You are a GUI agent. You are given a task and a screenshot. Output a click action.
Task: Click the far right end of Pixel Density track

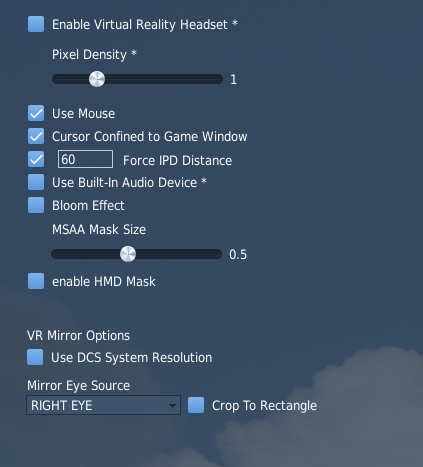pos(219,79)
